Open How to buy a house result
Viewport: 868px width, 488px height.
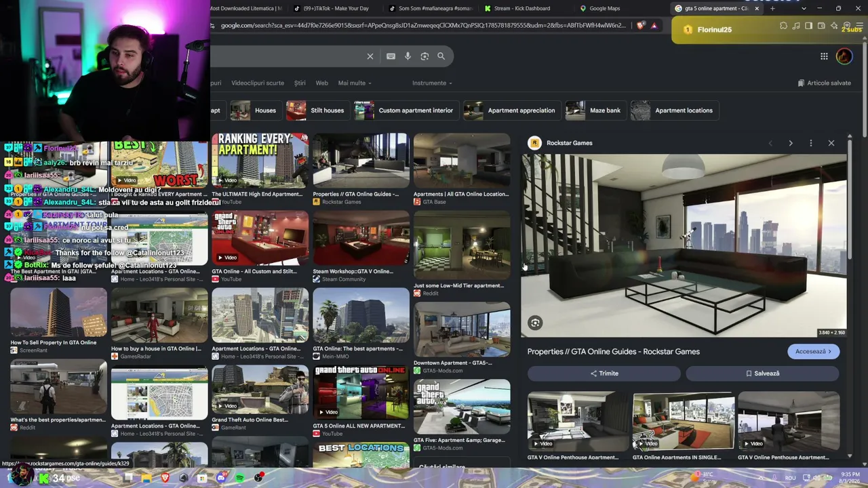point(159,316)
